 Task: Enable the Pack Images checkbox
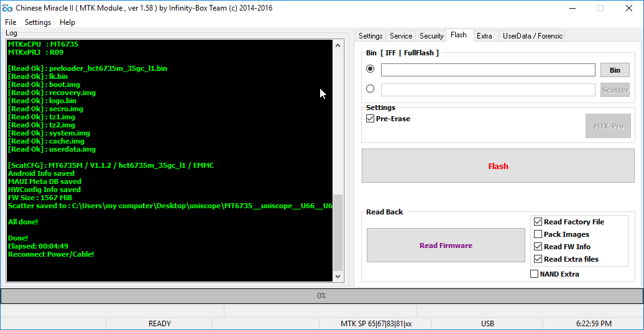(538, 234)
